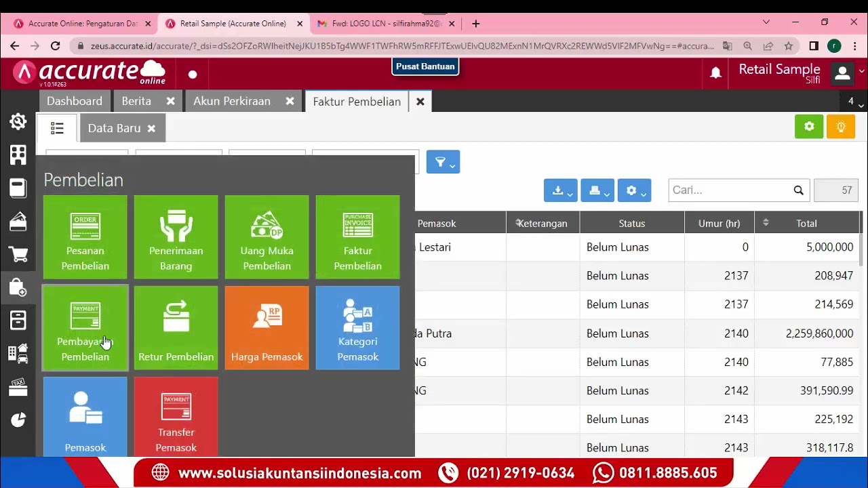Open a new browser tab

pos(476,24)
